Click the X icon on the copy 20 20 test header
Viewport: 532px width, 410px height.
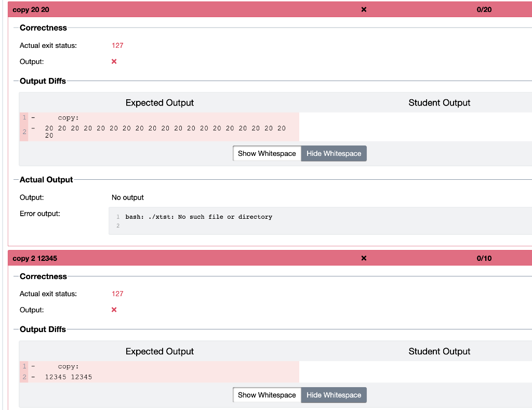pyautogui.click(x=364, y=9)
